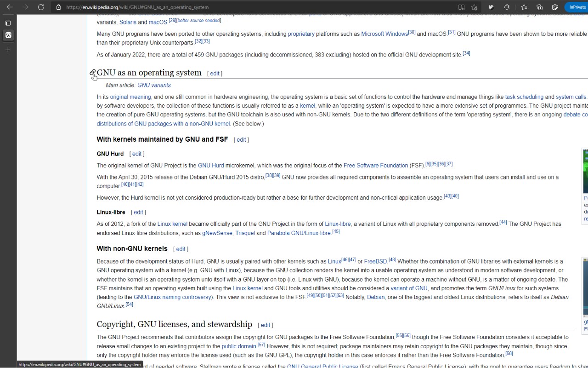
Task: Open citation 48 after FreeBSD
Action: point(392,260)
